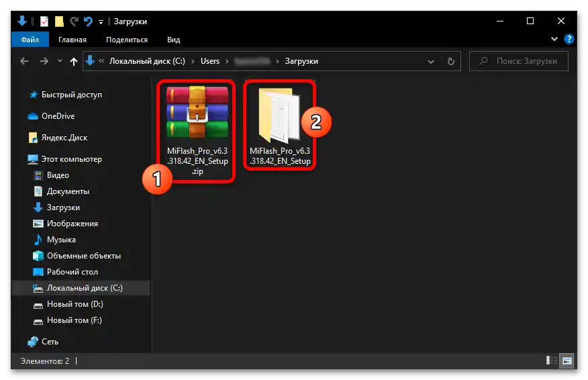Click the blue arrow icon in address bar
588x380 pixels.
90,61
